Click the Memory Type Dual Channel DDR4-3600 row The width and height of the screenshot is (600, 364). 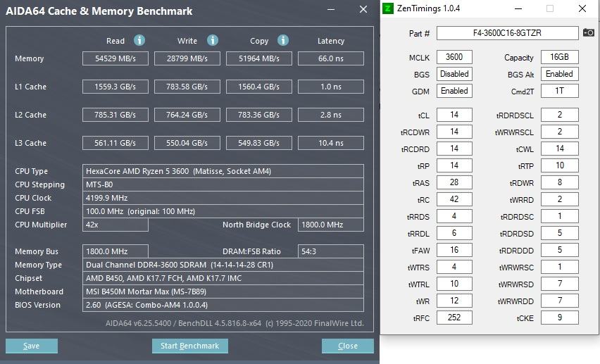pyautogui.click(x=223, y=265)
